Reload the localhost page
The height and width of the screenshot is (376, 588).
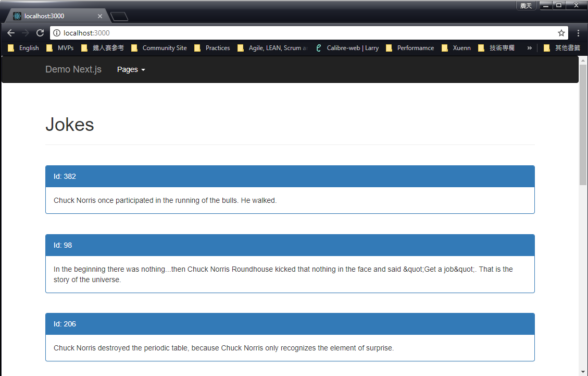pos(40,33)
